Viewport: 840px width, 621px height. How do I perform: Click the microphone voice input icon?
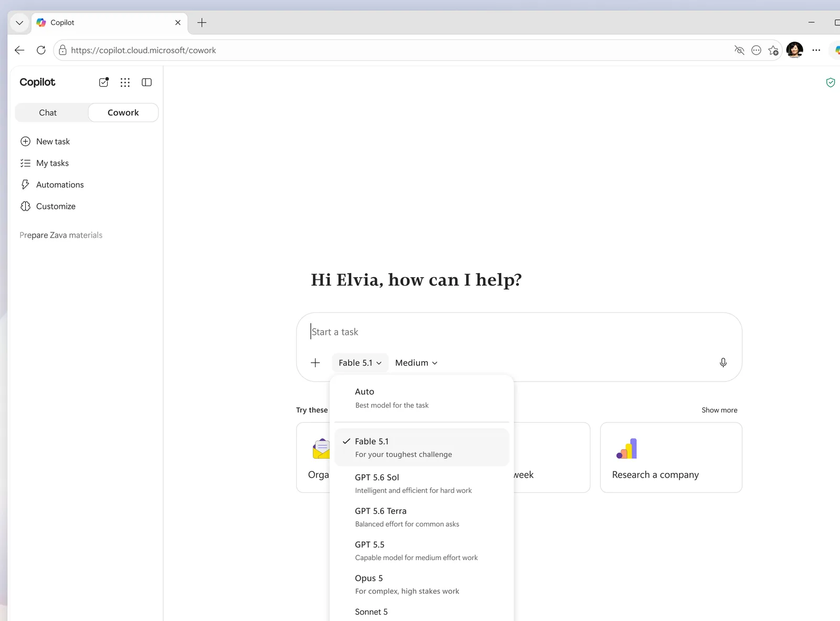click(x=723, y=363)
